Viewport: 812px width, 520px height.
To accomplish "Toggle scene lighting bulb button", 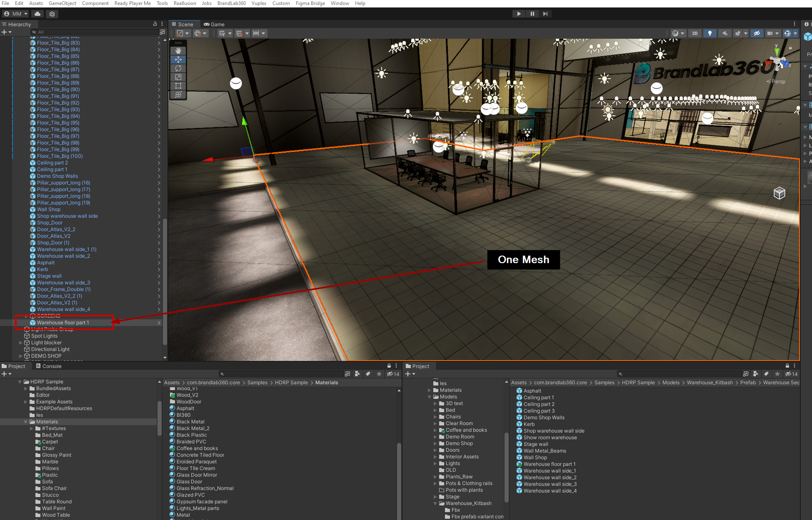I will click(710, 33).
